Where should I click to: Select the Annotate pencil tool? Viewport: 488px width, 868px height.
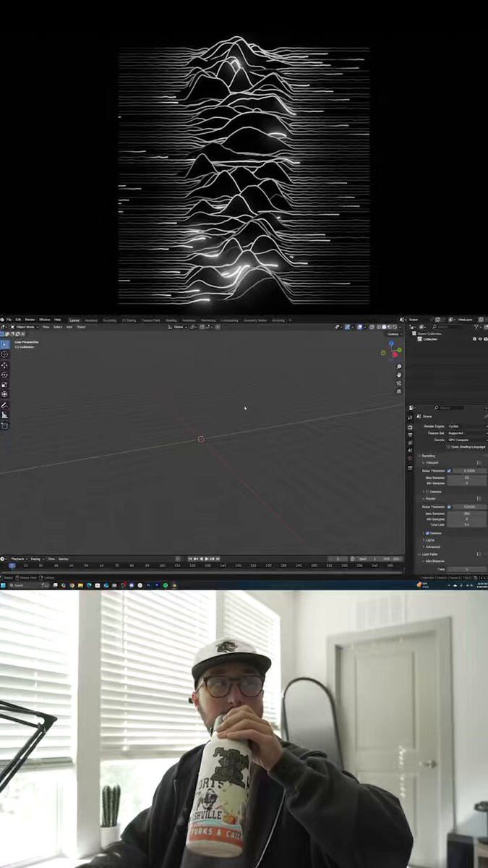4,405
